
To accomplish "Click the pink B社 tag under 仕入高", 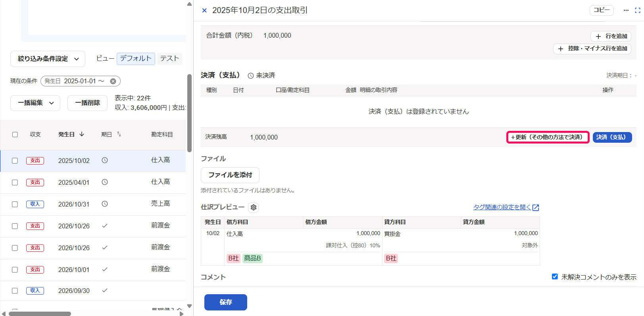I will point(233,259).
